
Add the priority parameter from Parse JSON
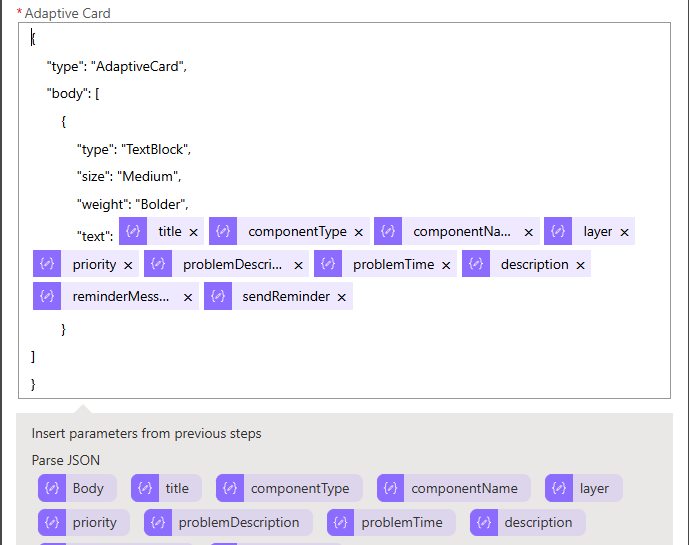tap(84, 523)
